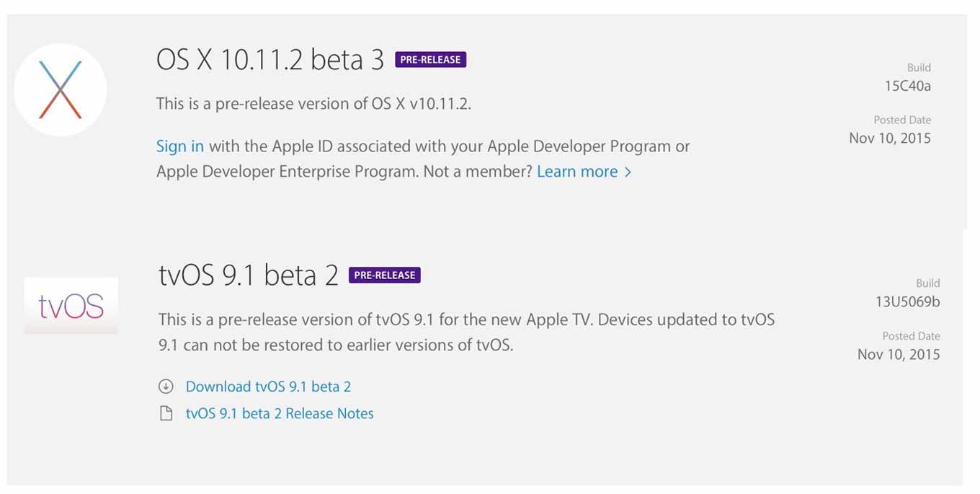This screenshot has width=980, height=494.
Task: Follow the Learn more link
Action: [x=577, y=172]
